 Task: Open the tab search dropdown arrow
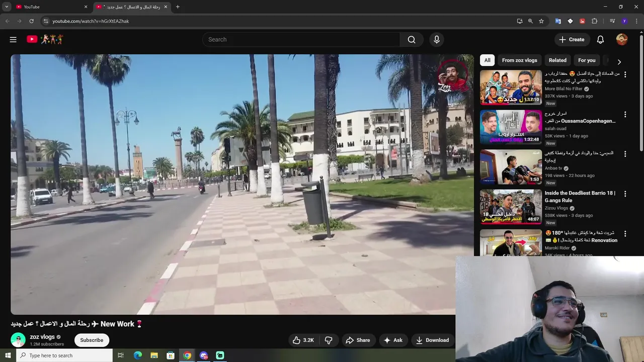click(7, 7)
